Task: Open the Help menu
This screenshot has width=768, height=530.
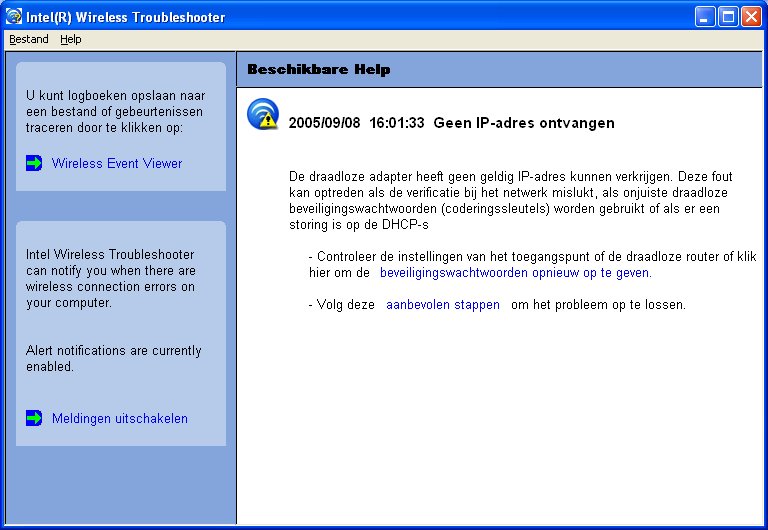Action: tap(71, 40)
